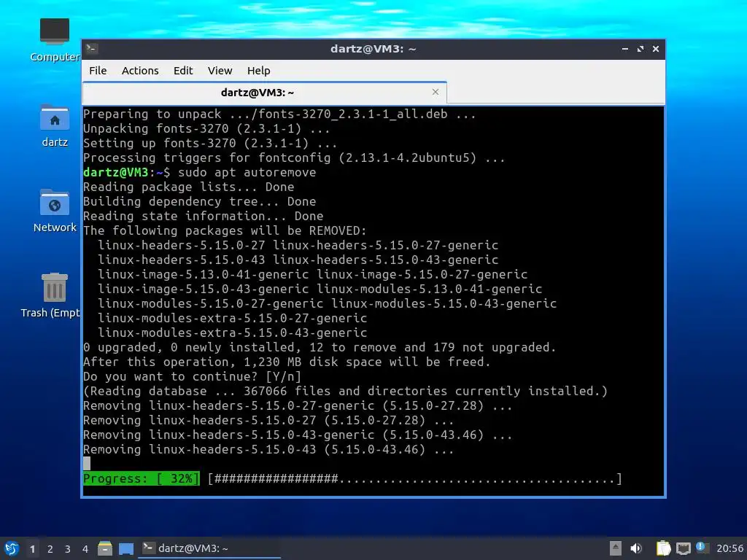Viewport: 747px width, 560px height.
Task: Close the dartz@VM3 terminal tab
Action: point(436,92)
